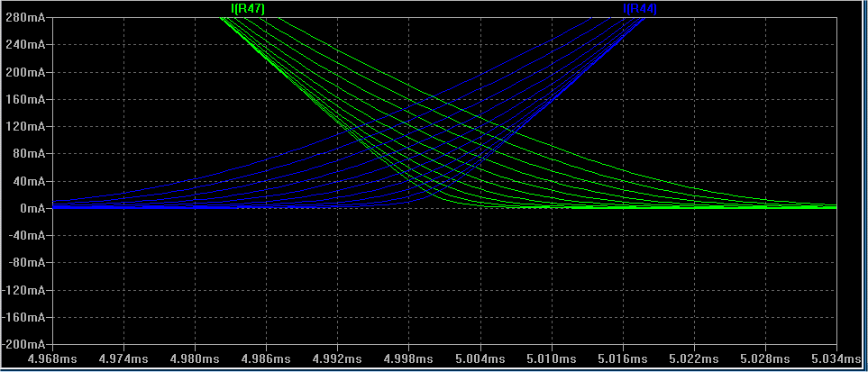Click the -200mA vertical axis label

click(x=23, y=344)
